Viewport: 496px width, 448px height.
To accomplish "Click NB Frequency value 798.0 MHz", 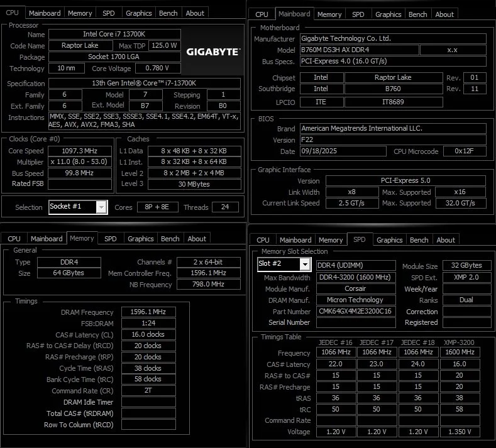I will [209, 284].
